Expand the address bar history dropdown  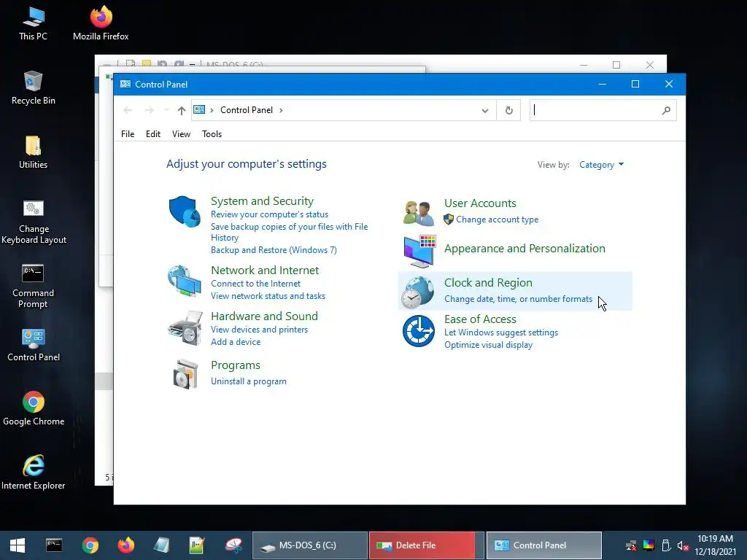(485, 111)
